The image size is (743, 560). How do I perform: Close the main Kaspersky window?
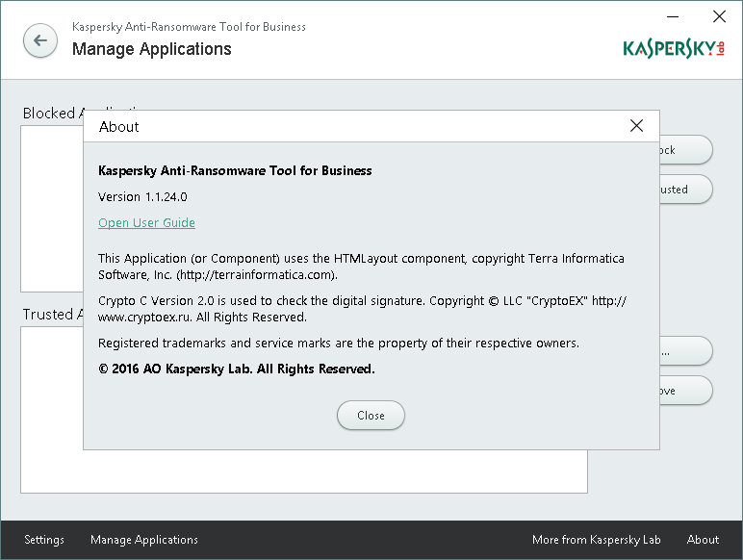(719, 16)
